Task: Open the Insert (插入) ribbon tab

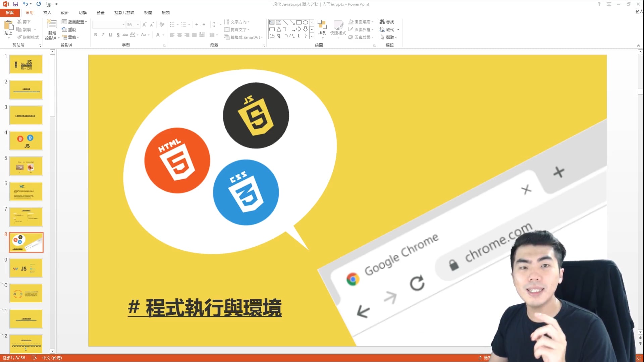Action: point(47,12)
